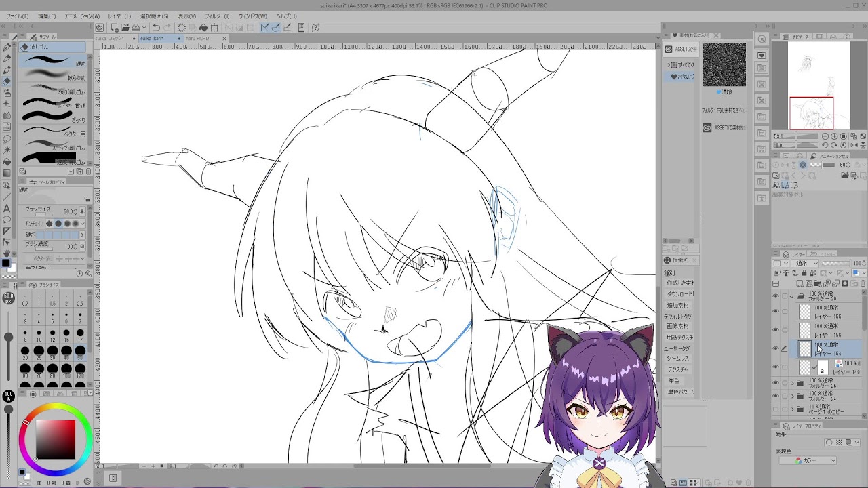The height and width of the screenshot is (488, 868).
Task: Click the layer opacity slider
Action: coord(835,263)
